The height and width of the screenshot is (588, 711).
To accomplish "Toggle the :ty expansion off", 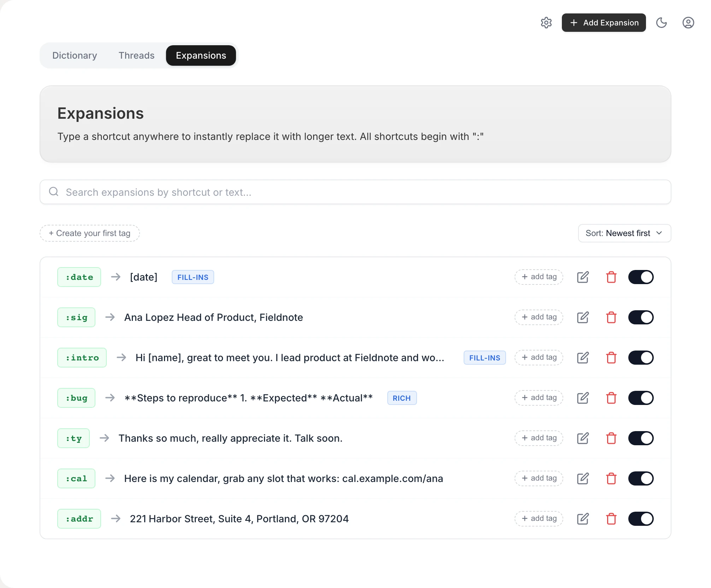I will pyautogui.click(x=641, y=438).
